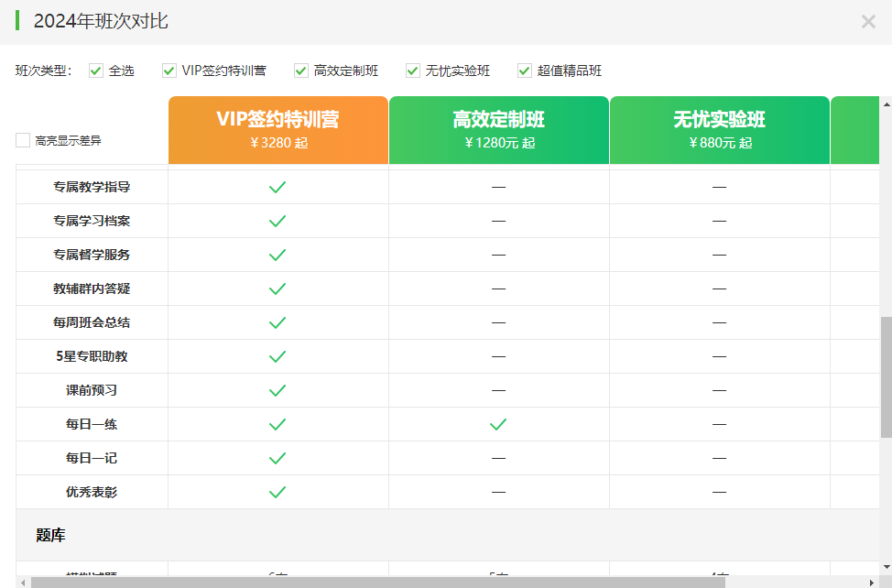Click the VIP checkmark for 专属学习档案

click(277, 221)
